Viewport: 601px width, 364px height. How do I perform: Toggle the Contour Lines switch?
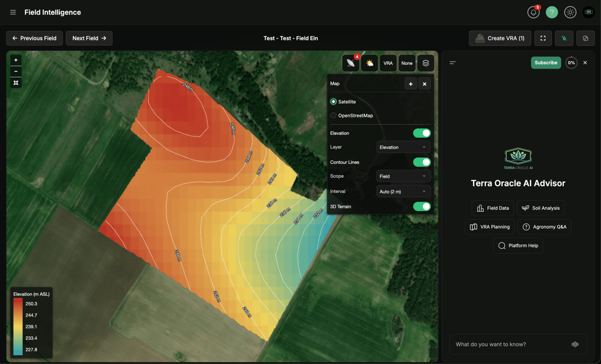click(421, 162)
